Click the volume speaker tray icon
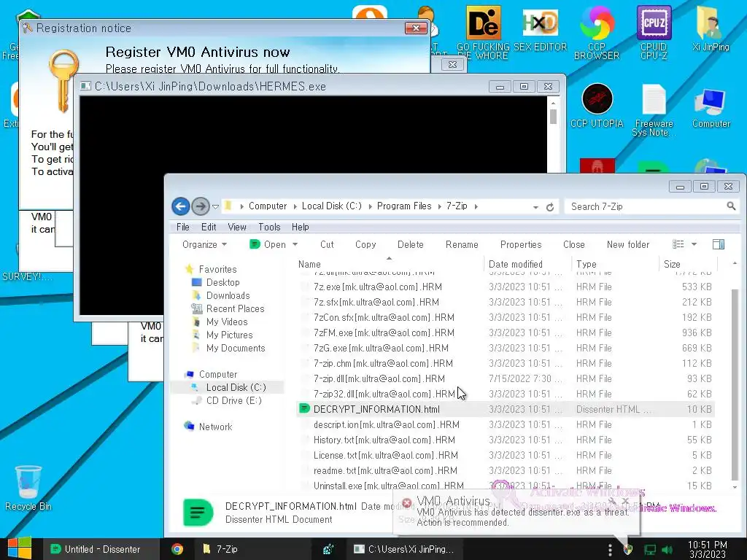This screenshot has width=747, height=560. point(667,550)
